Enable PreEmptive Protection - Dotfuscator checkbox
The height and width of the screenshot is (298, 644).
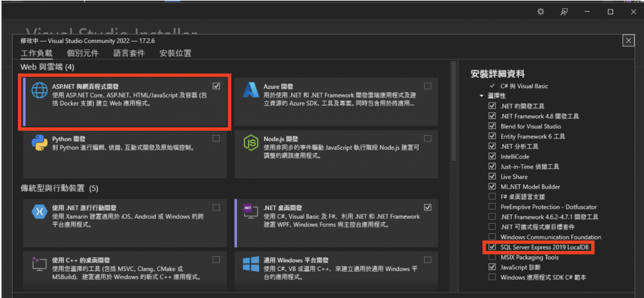(492, 207)
